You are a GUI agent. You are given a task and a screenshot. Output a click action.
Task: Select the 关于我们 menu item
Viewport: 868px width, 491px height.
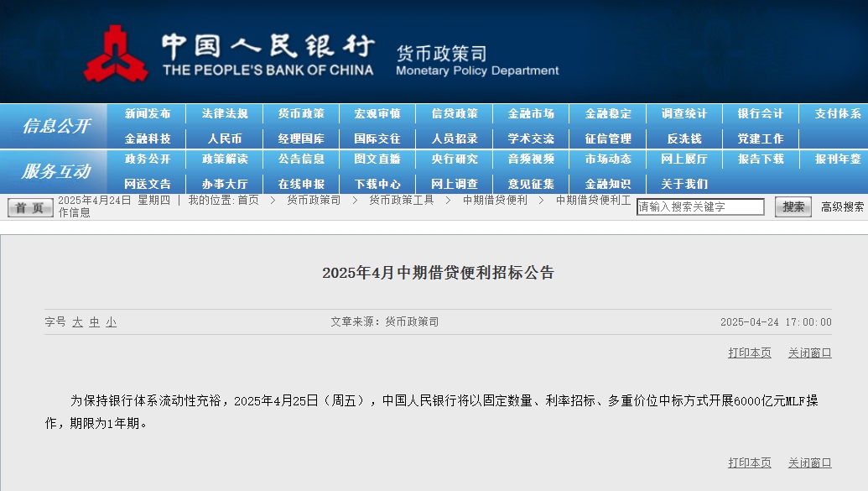click(684, 184)
